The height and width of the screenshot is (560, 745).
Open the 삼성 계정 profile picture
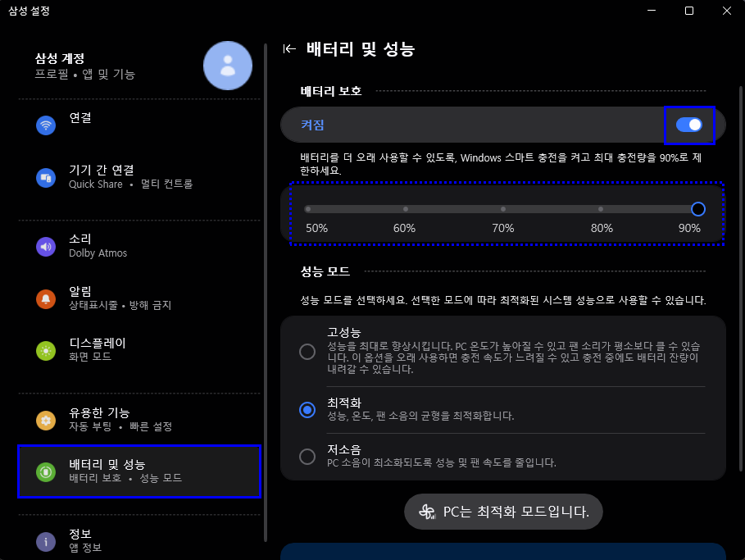pos(228,66)
